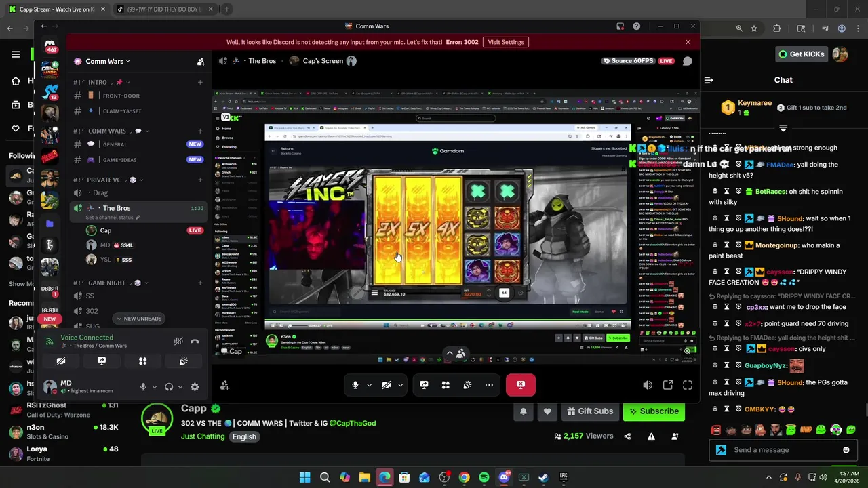Deafen with headphone icon in user panel
868x488 pixels.
(x=169, y=387)
